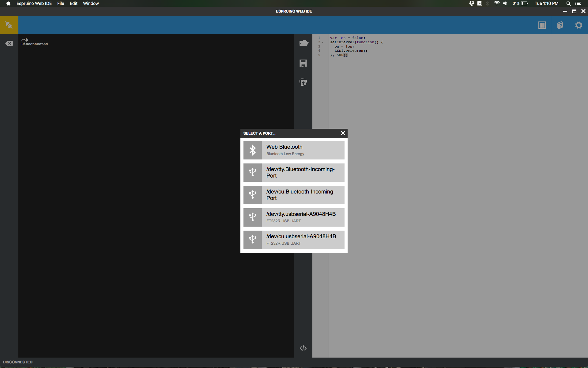Click the battery status indicator

coord(520,3)
